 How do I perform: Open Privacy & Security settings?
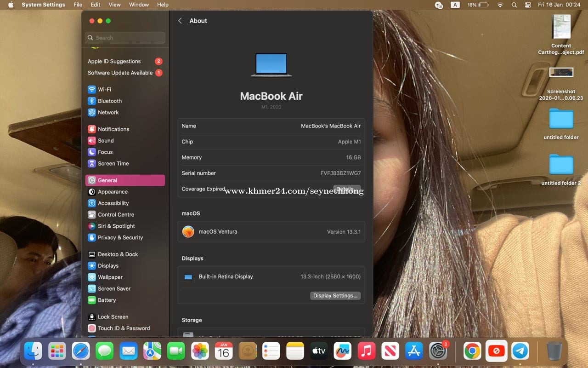[x=120, y=237]
